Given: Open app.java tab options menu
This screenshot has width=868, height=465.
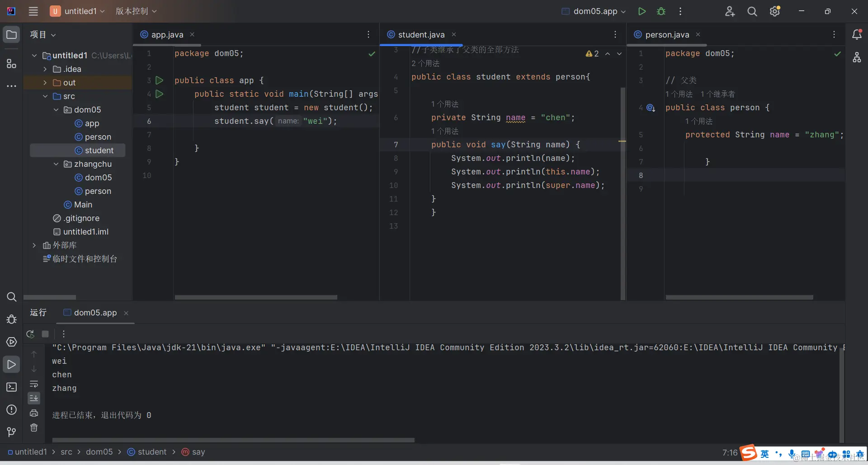Looking at the screenshot, I should pyautogui.click(x=368, y=34).
